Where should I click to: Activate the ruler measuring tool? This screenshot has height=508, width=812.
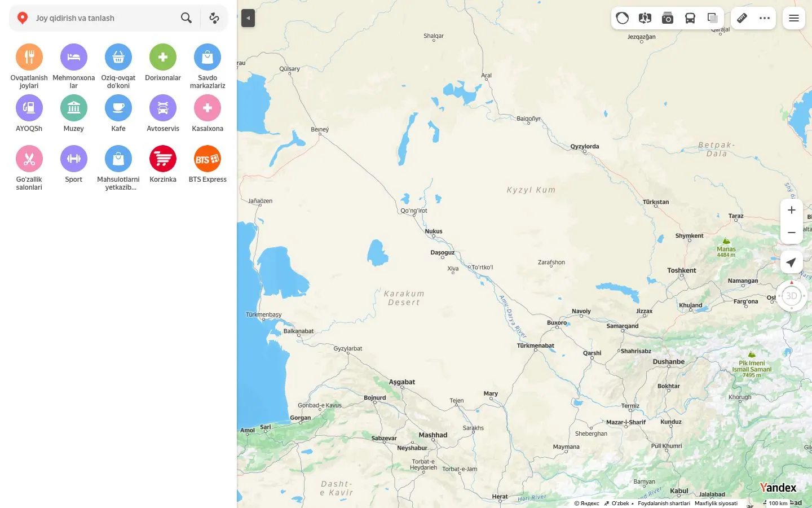pos(742,18)
